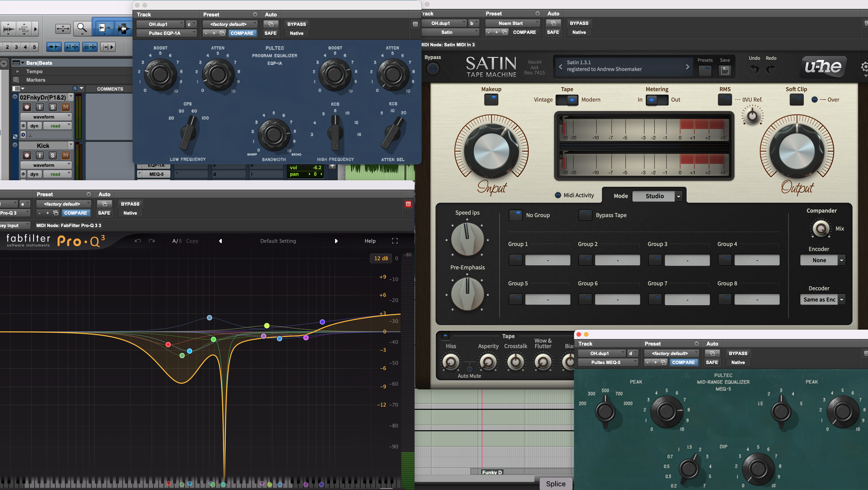This screenshot has width=868, height=490.
Task: Collapse Satin Tape panel arrow
Action: (x=445, y=336)
